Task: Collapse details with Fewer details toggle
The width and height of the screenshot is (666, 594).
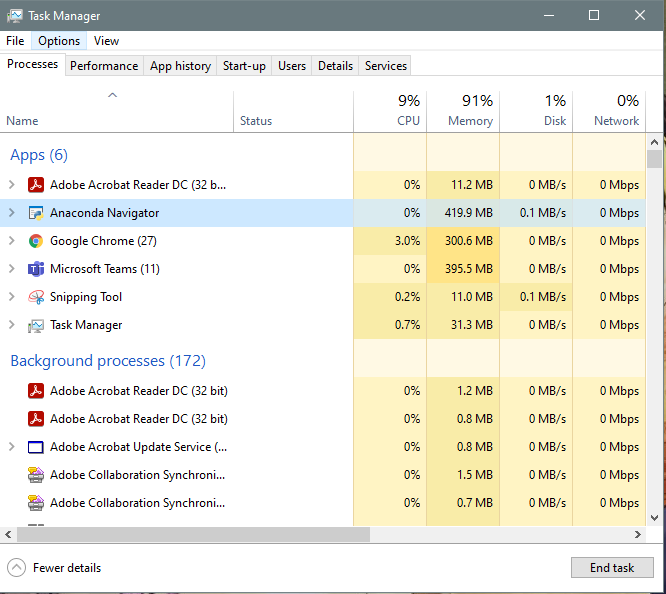Action: pos(16,568)
